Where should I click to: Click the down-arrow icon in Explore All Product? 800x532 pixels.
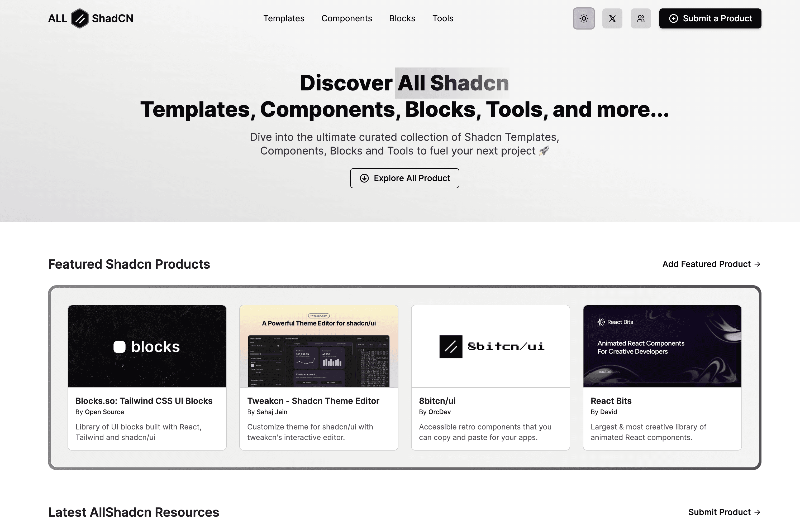364,178
